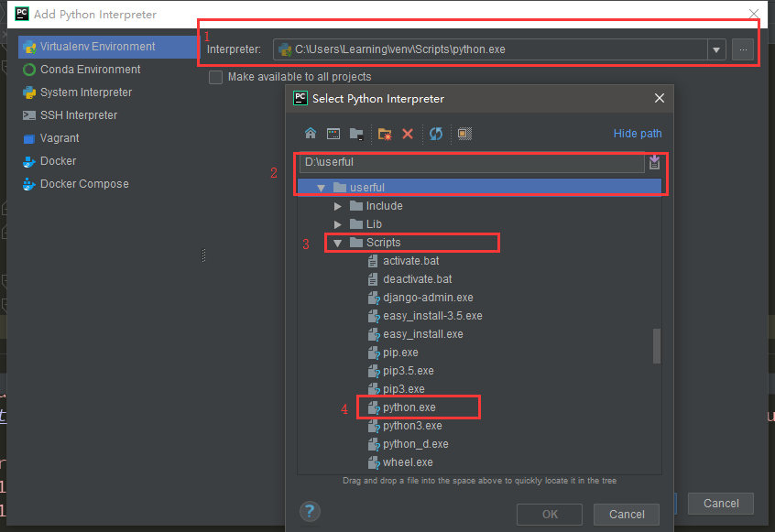Viewport: 775px width, 532px height.
Task: Open help via question mark icon
Action: [x=310, y=511]
